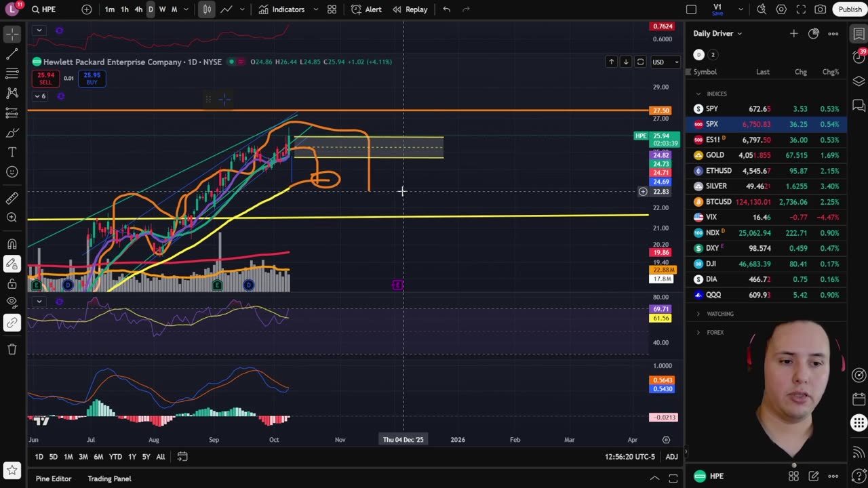Remove drawings with trash icon
The height and width of the screenshot is (488, 868).
point(12,348)
